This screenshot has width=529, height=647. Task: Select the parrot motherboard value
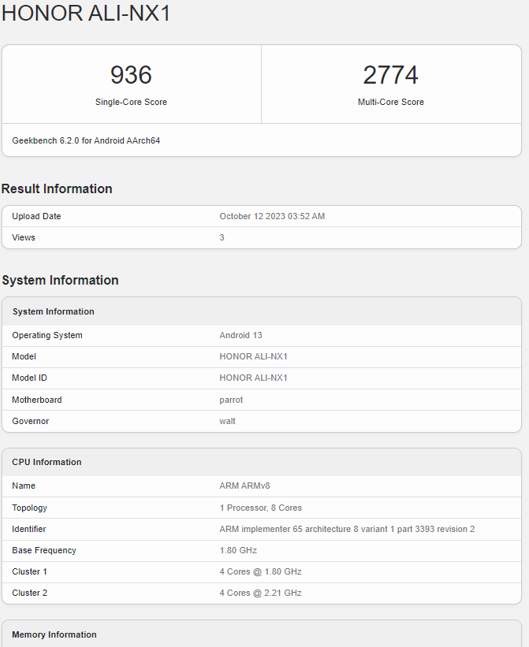tap(231, 400)
